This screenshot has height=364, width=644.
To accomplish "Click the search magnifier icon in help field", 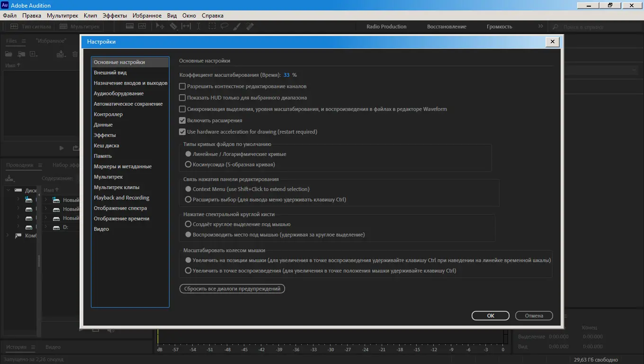I will 556,27.
